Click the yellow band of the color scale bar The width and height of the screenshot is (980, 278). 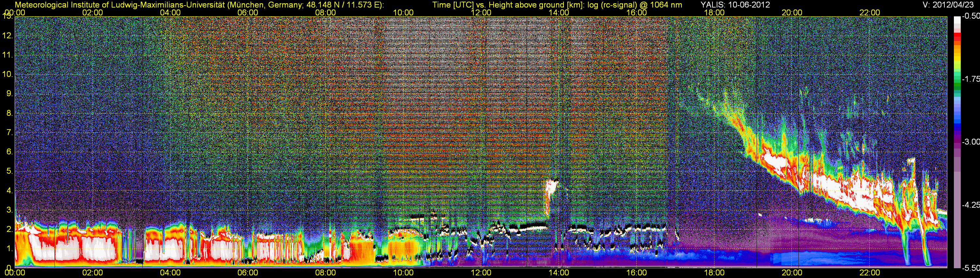click(x=957, y=58)
